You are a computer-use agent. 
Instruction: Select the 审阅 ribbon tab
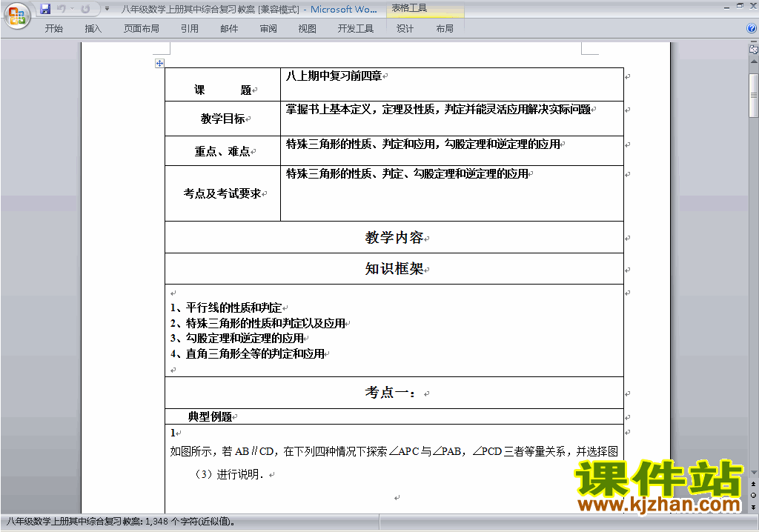pos(268,29)
